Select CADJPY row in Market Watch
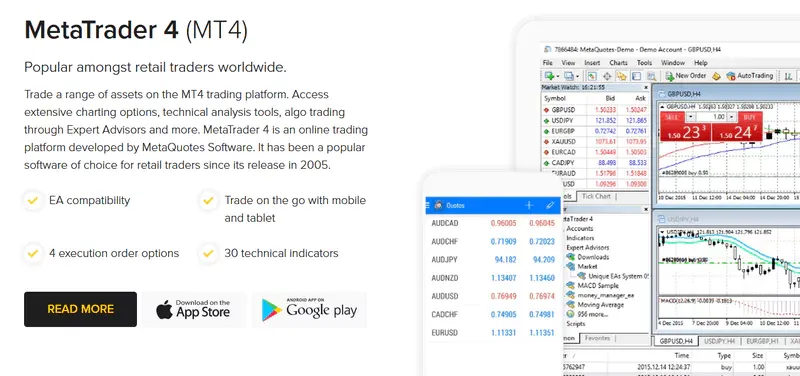Viewport: 800px width, 376px height. point(594,163)
